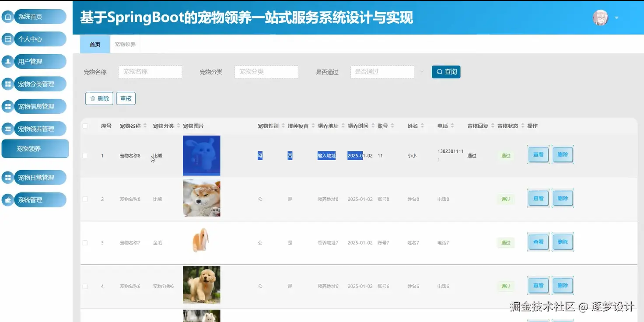Image resolution: width=644 pixels, height=322 pixels.
Task: Click the grid icon beside 宠物分类管理
Action: [x=8, y=84]
